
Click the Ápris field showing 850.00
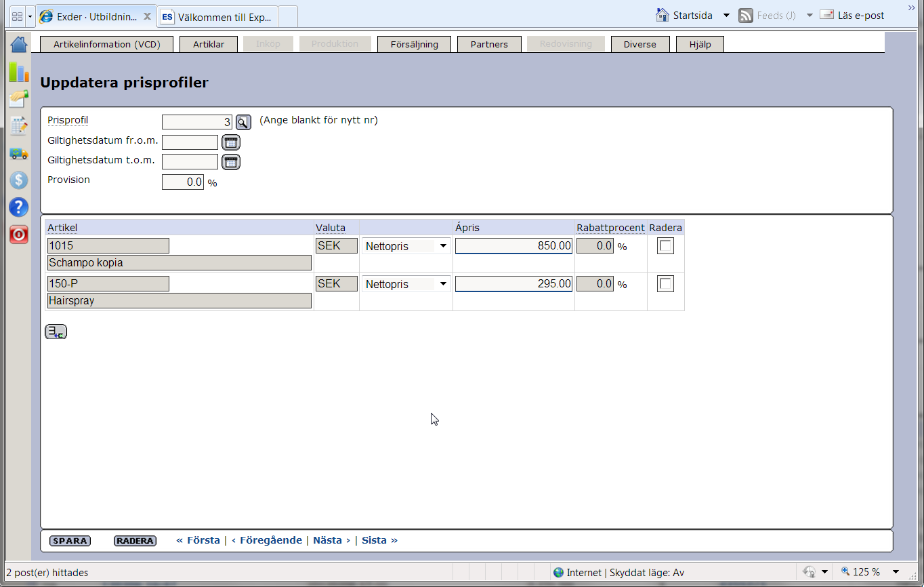pyautogui.click(x=514, y=246)
